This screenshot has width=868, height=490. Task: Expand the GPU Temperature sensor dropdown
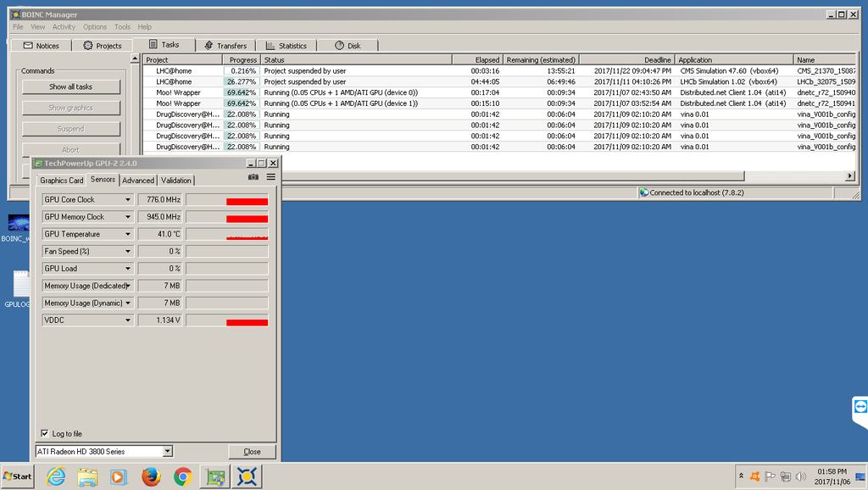point(128,234)
